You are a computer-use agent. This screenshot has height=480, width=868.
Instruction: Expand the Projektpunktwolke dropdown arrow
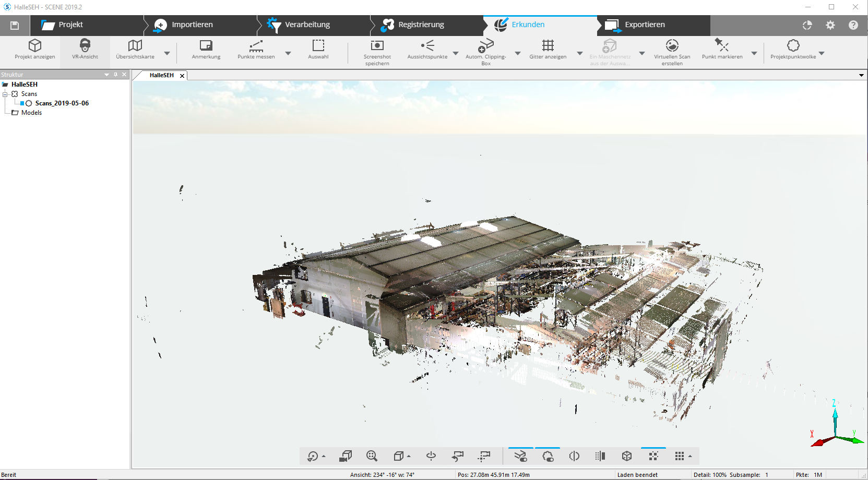822,53
